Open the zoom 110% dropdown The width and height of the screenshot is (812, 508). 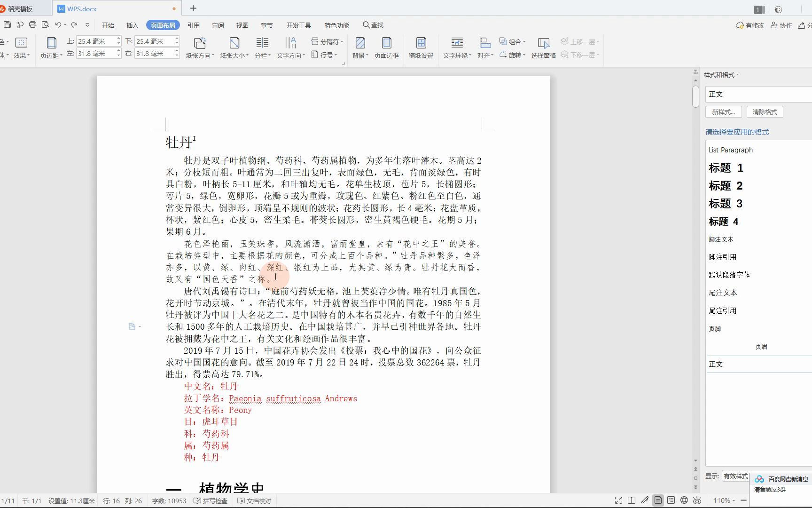coord(724,500)
